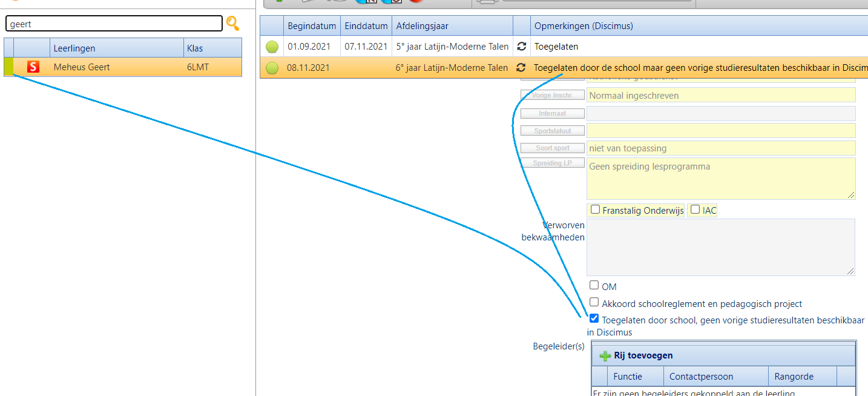Click the Internaat button
This screenshot has width=868, height=396.
(x=552, y=113)
